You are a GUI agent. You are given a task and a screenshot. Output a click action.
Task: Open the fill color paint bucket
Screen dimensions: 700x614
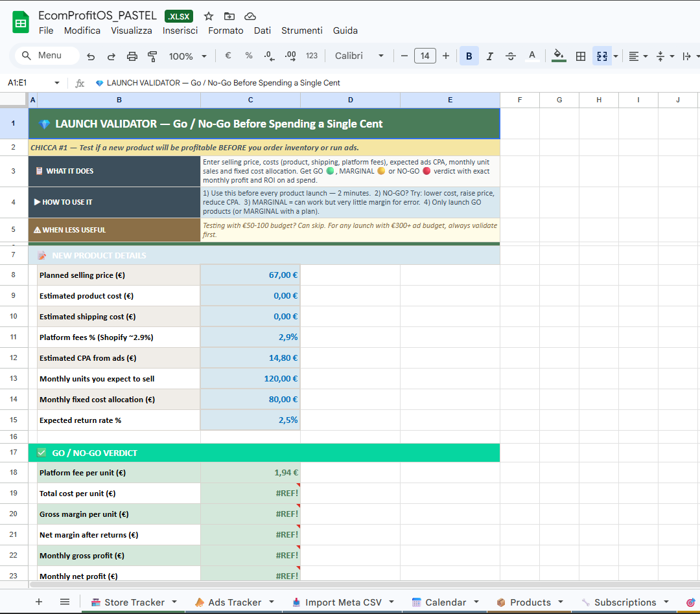click(558, 56)
